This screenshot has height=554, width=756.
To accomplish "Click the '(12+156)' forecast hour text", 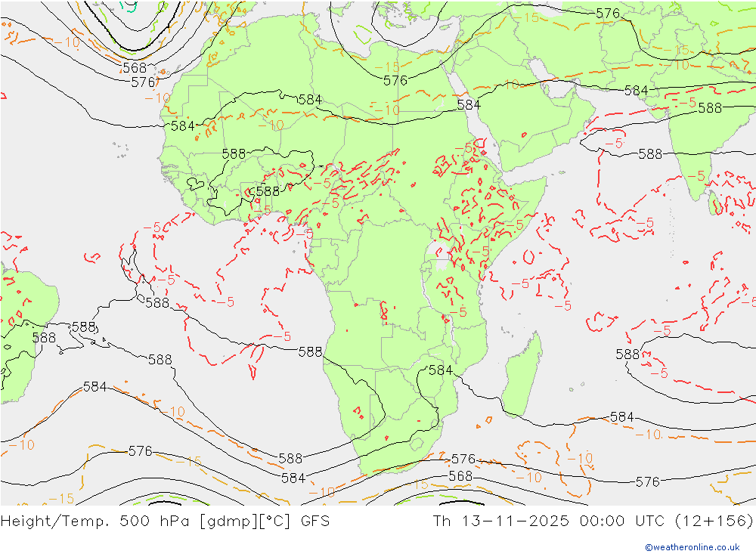I will pos(714,522).
